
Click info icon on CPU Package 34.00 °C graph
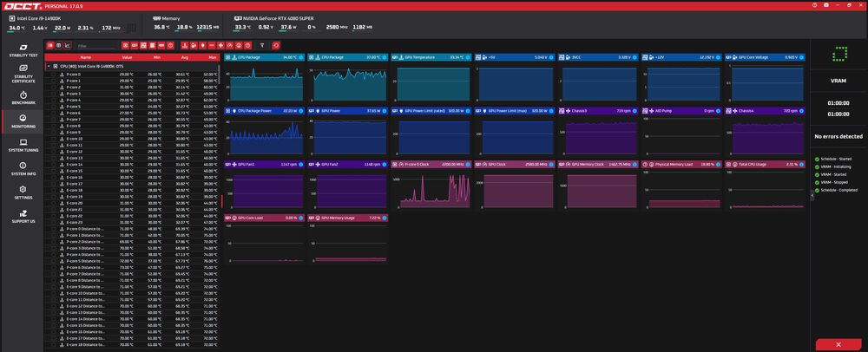click(x=301, y=57)
